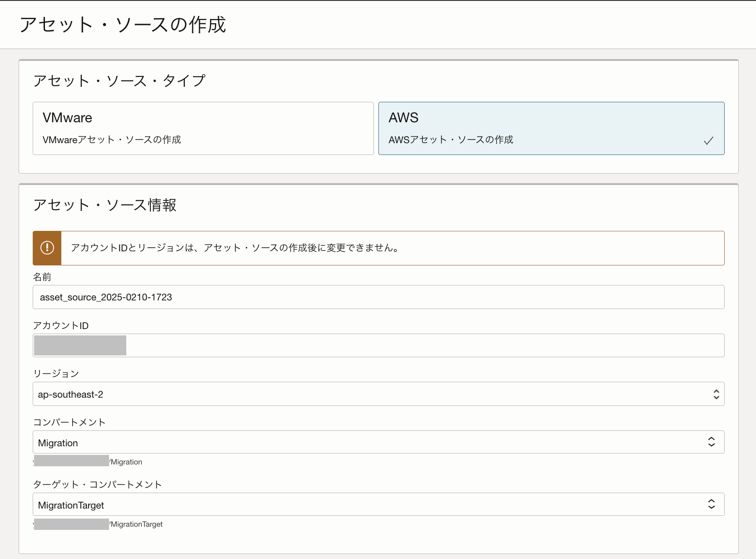Open the リージョン region dropdown

tap(378, 394)
